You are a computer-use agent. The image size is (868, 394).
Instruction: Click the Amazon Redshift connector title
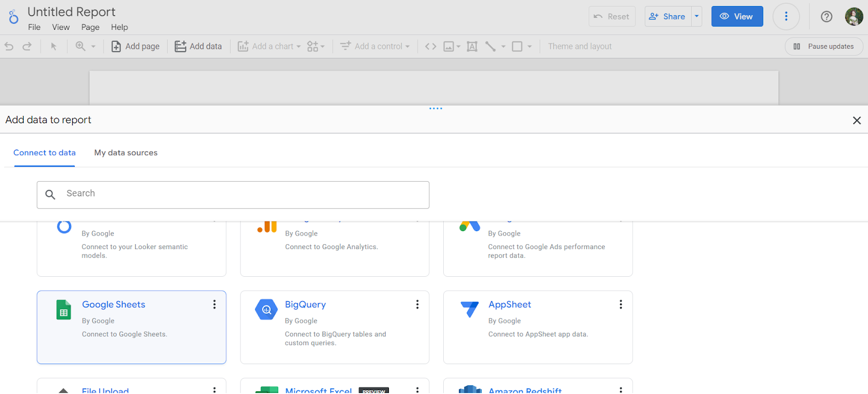coord(525,390)
